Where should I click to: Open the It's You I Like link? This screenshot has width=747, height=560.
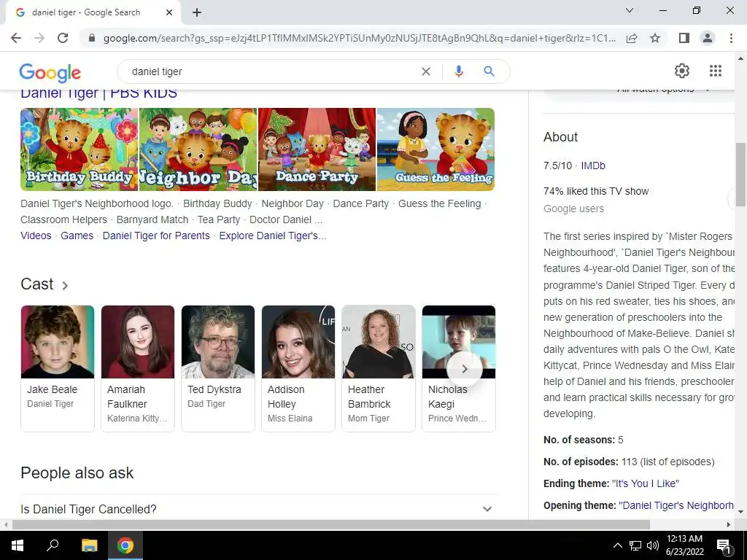point(646,483)
